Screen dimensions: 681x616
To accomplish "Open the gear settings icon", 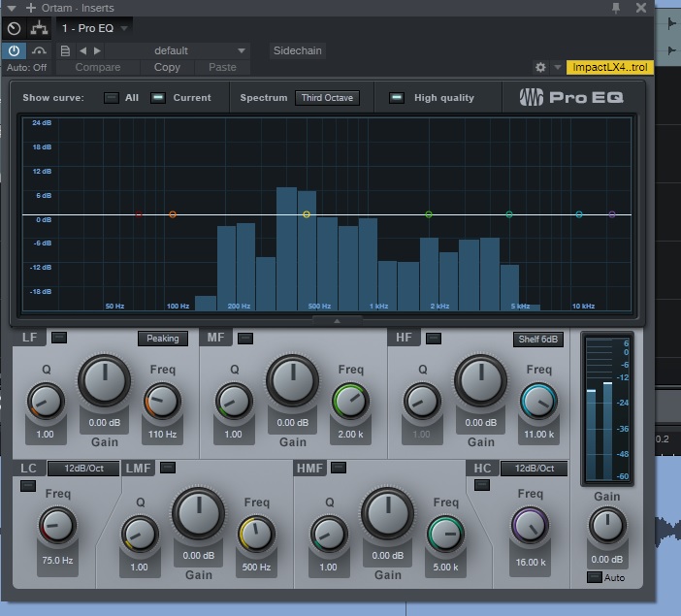I will tap(540, 67).
